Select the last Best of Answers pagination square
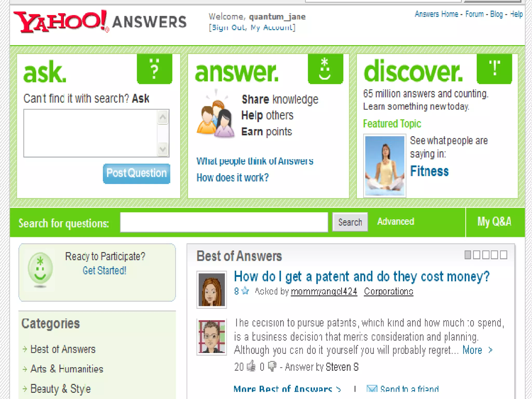532x399 pixels. 503,255
